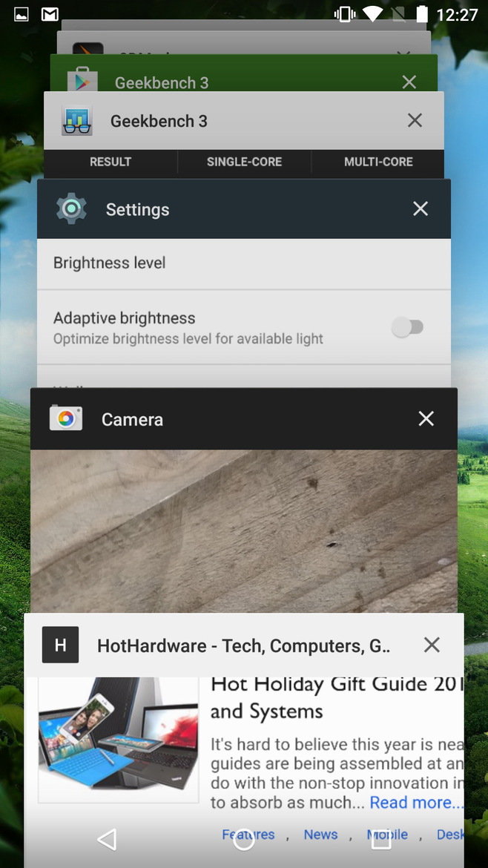Close the Settings recent card
The height and width of the screenshot is (868, 488).
pos(421,208)
